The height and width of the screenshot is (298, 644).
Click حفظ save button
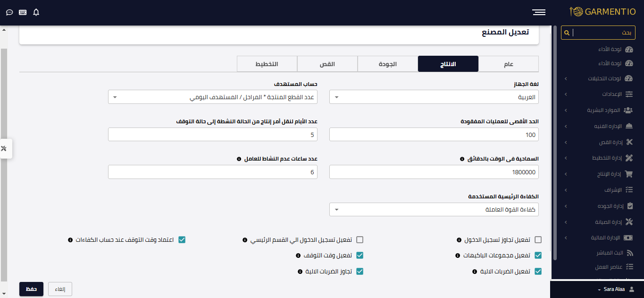coord(31,289)
